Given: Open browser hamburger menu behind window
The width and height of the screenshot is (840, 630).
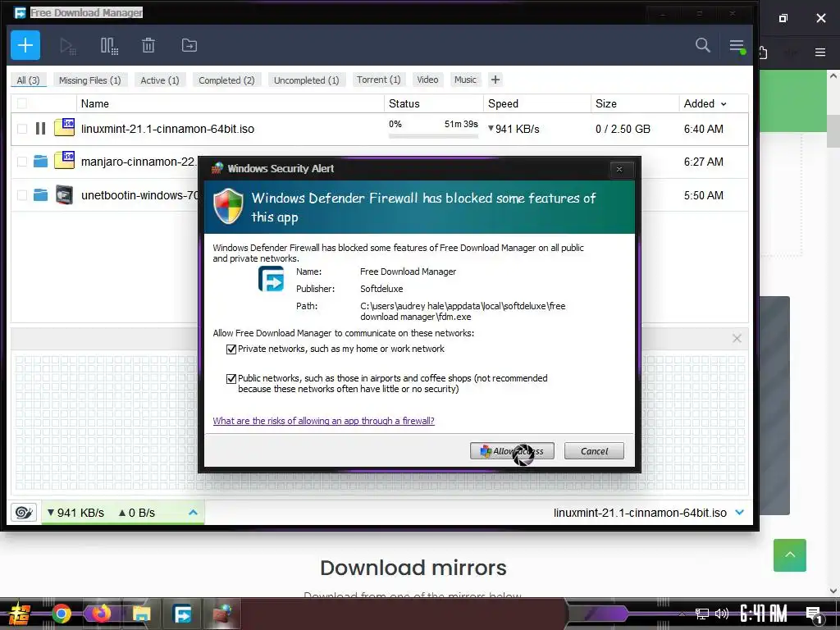Looking at the screenshot, I should (820, 52).
